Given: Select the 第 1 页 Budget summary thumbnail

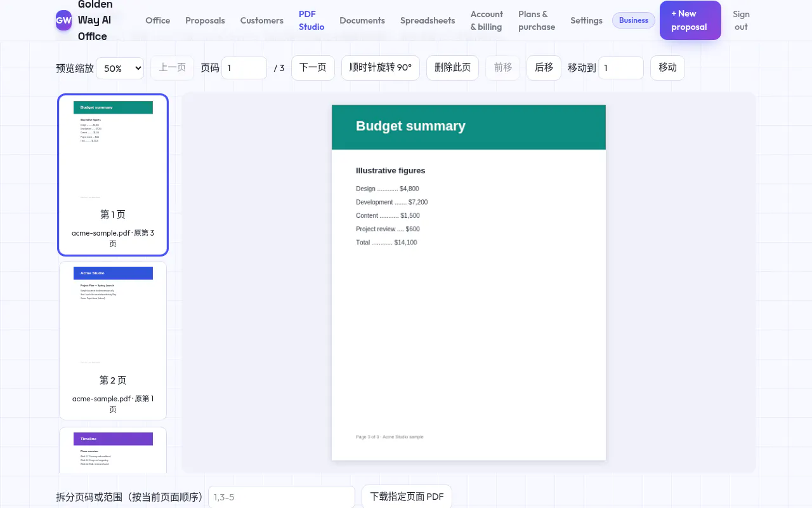Looking at the screenshot, I should pyautogui.click(x=113, y=175).
